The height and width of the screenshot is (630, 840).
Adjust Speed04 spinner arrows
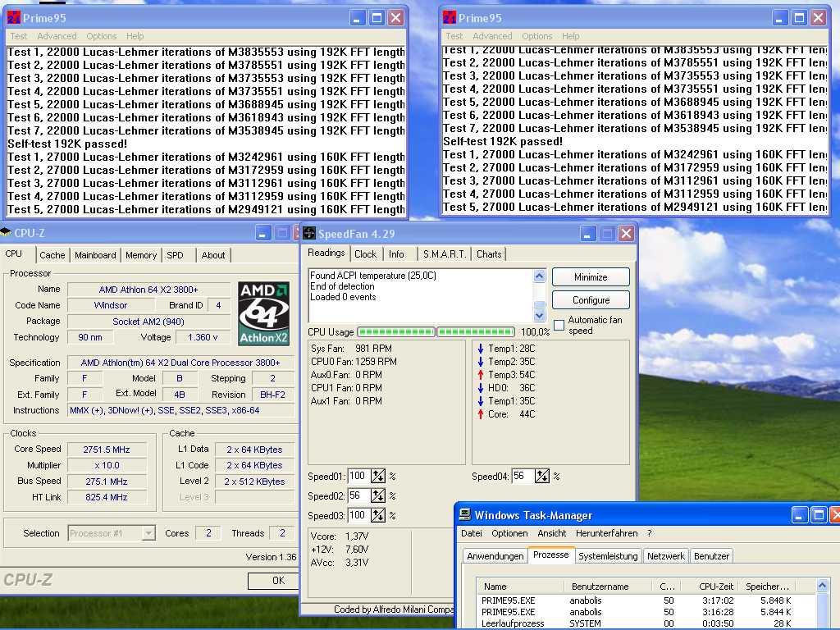pyautogui.click(x=541, y=476)
